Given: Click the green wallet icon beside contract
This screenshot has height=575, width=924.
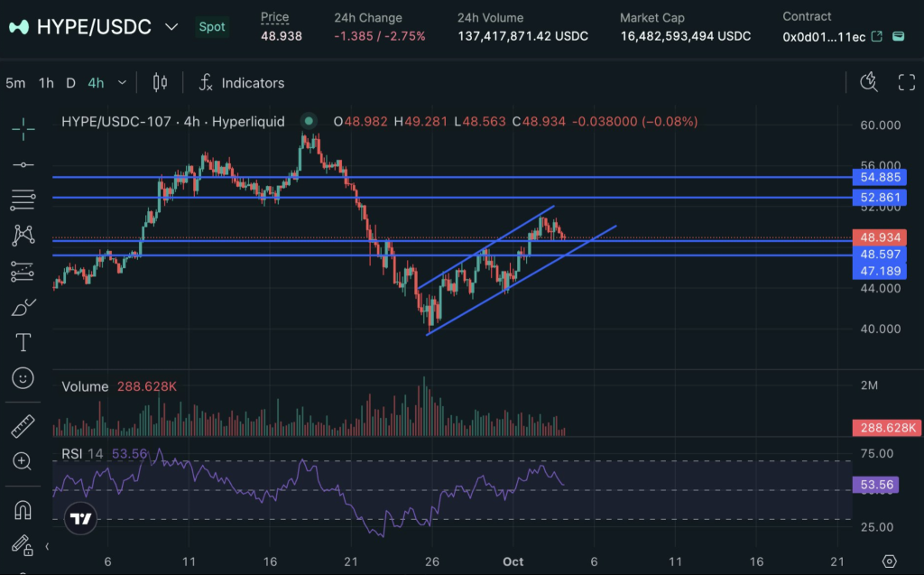Looking at the screenshot, I should coord(898,37).
